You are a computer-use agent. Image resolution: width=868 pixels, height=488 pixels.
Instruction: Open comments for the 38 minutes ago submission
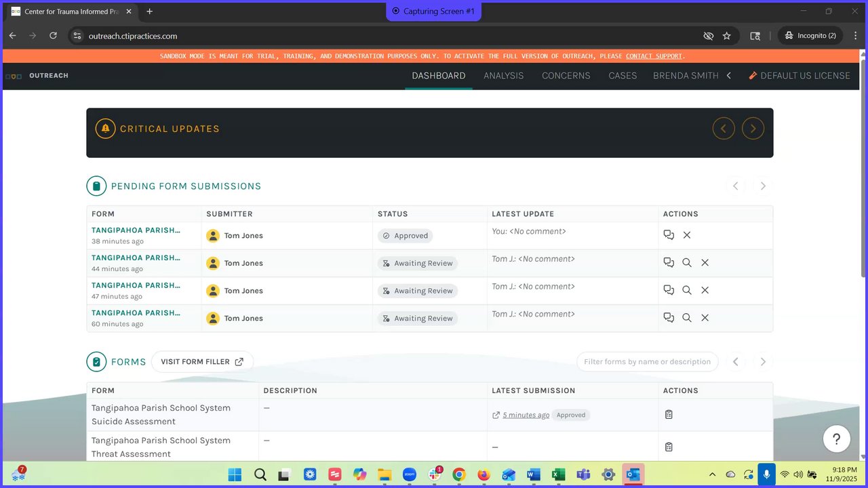coord(669,235)
